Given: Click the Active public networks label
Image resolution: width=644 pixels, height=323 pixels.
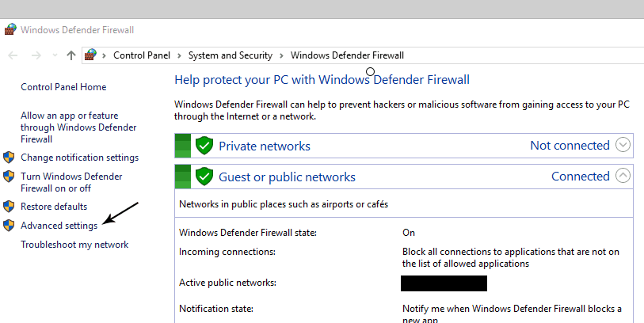Looking at the screenshot, I should [227, 283].
